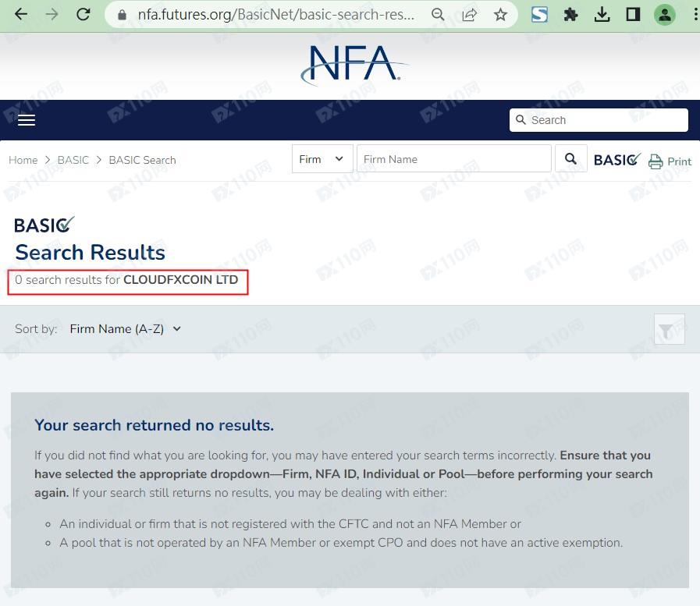Click the magnifier search button beside Firm Name
Image resolution: width=700 pixels, height=606 pixels.
[x=570, y=159]
